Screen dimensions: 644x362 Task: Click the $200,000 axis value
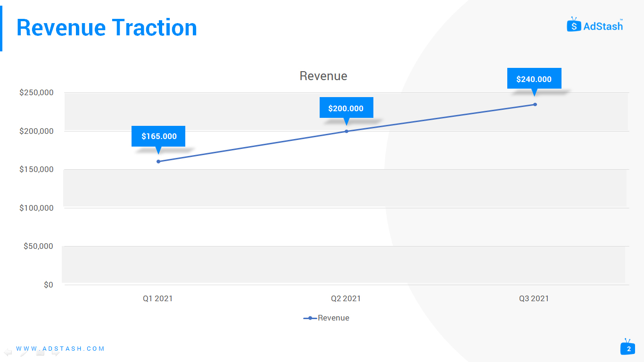(x=36, y=131)
